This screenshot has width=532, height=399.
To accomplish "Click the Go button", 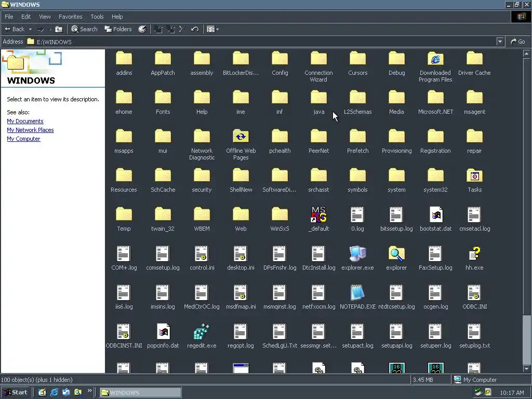I will (x=518, y=42).
